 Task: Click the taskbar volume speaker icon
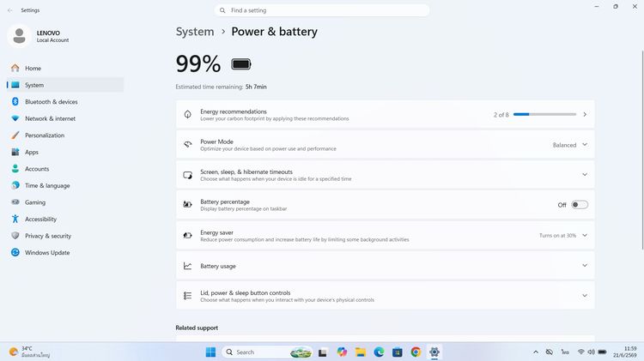click(592, 352)
